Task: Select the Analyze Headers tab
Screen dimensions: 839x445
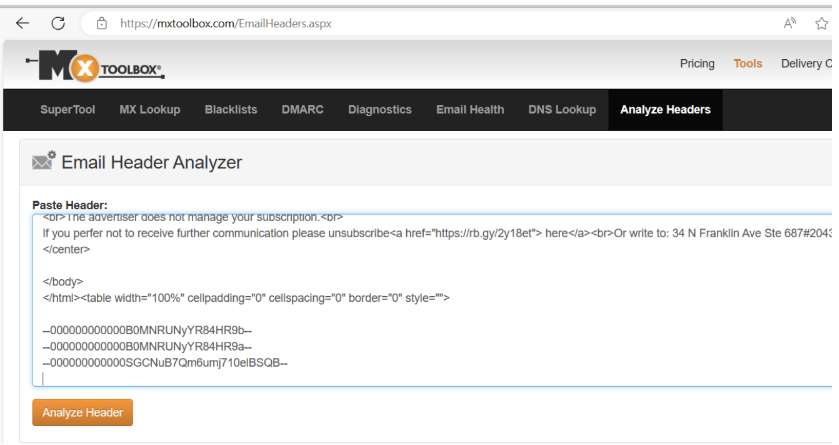Action: [x=665, y=110]
